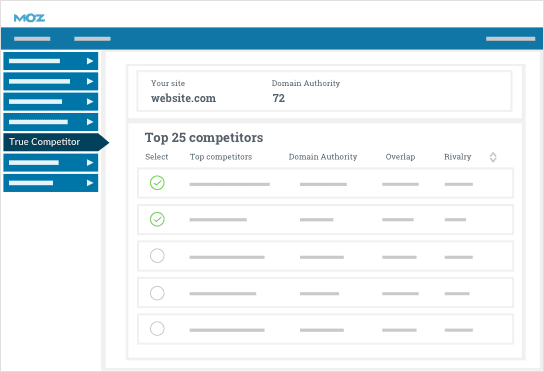544x372 pixels.
Task: Sort by Overlap column header
Action: (x=400, y=157)
